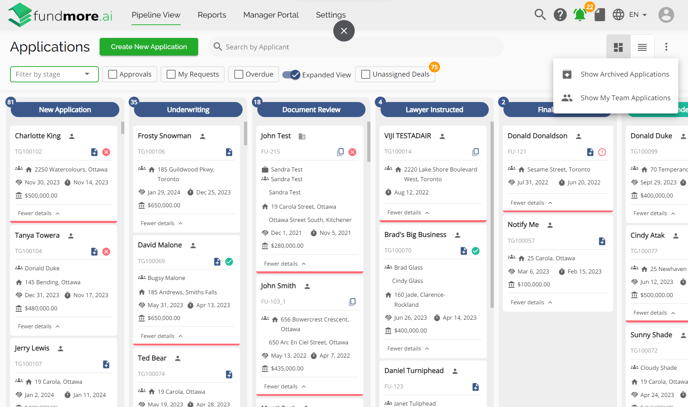688x407 pixels.
Task: Open the user profile avatar
Action: click(x=666, y=14)
